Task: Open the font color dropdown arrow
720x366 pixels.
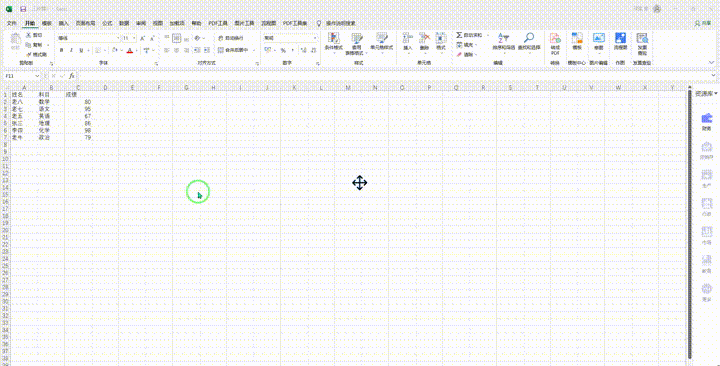Action: [137, 50]
